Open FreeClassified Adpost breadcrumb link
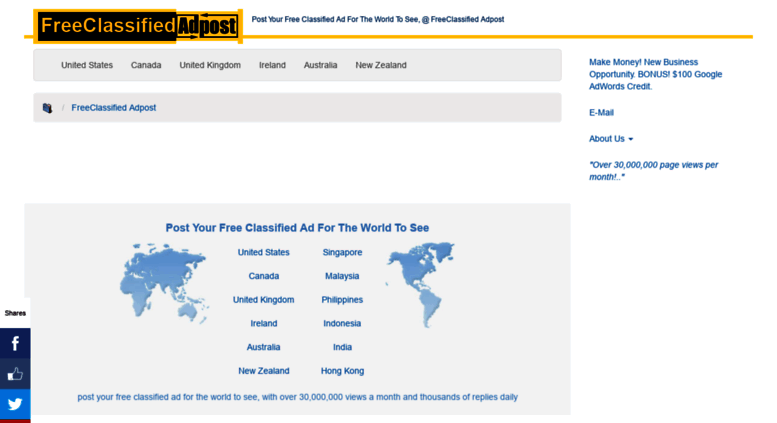 pos(114,108)
